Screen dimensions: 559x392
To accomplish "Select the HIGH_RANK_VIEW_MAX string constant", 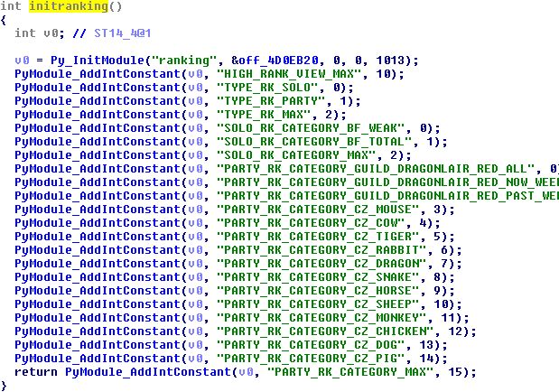I will tap(289, 74).
